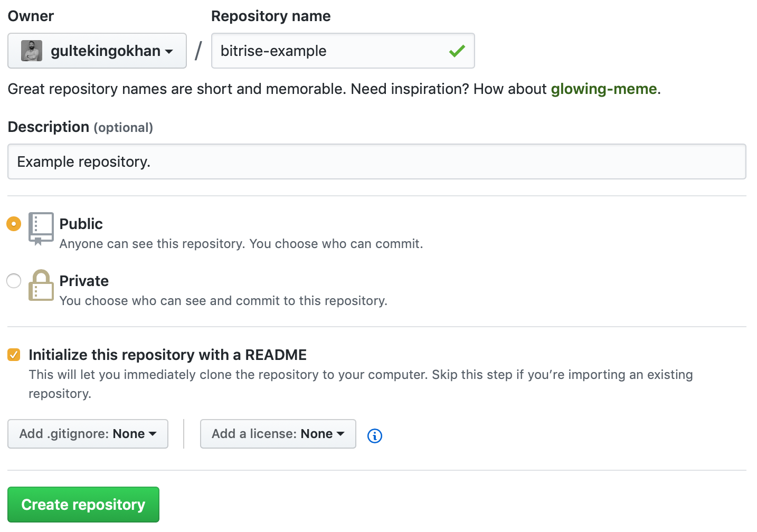The height and width of the screenshot is (532, 757).
Task: Select the Public radio button
Action: [14, 224]
